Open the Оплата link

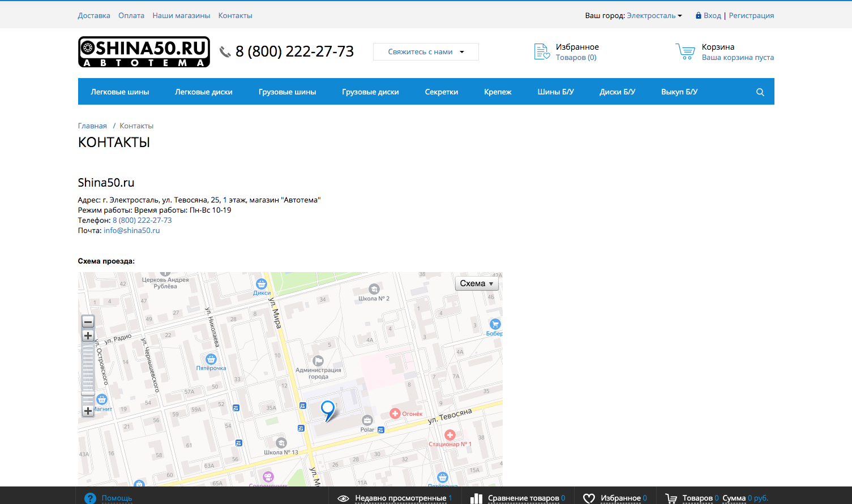tap(131, 16)
